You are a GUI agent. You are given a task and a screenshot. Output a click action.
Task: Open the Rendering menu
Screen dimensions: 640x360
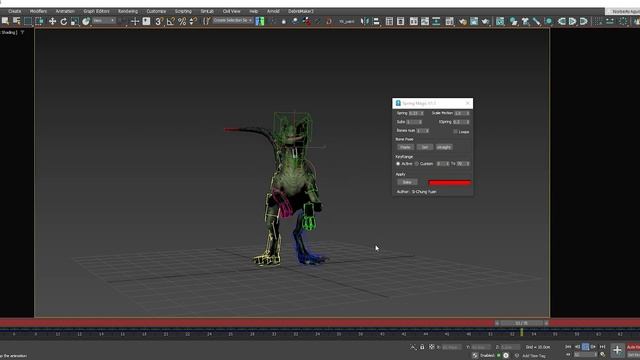pyautogui.click(x=128, y=11)
